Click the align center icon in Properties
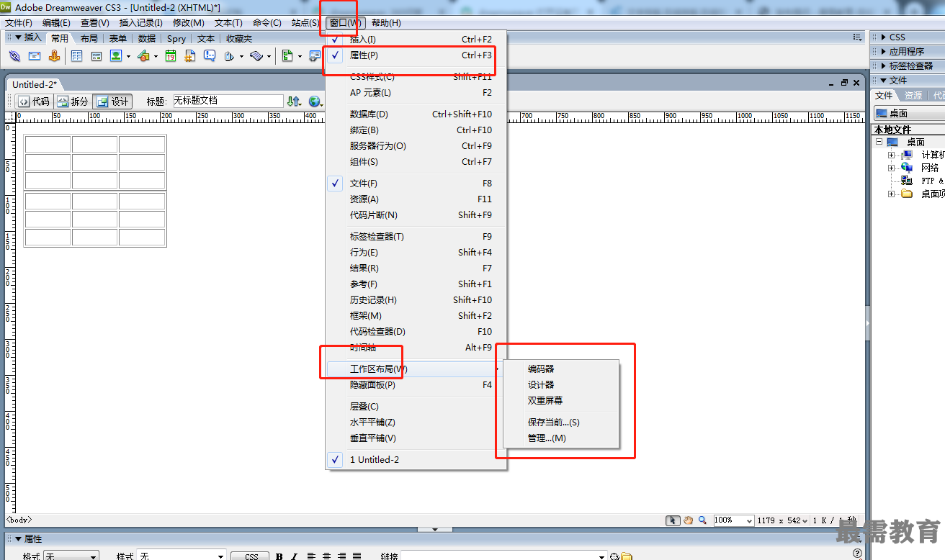 click(327, 556)
